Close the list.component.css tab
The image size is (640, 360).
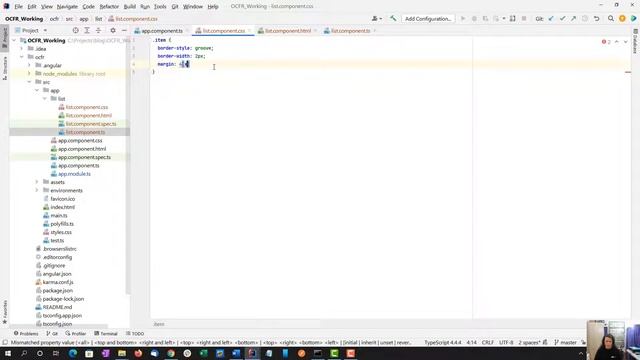249,31
